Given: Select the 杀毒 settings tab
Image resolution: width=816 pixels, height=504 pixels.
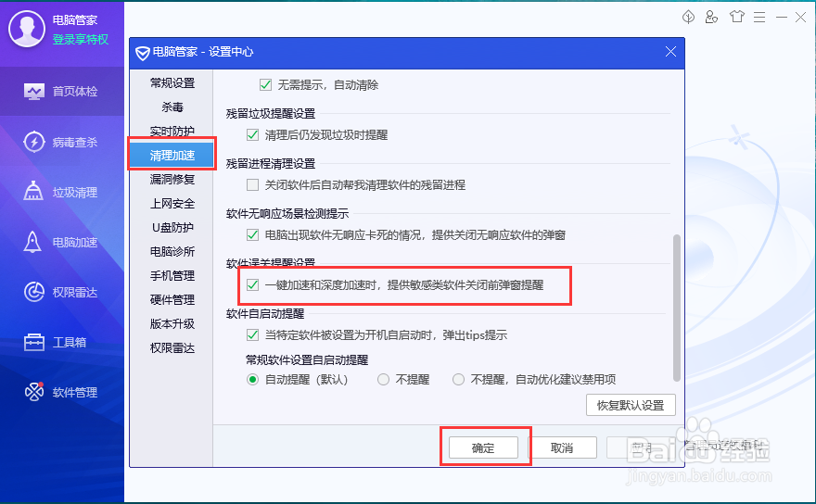Looking at the screenshot, I should (172, 107).
